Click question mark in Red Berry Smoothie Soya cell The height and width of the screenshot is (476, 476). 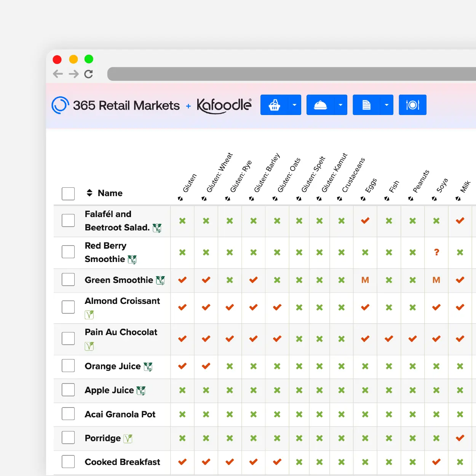tap(436, 252)
